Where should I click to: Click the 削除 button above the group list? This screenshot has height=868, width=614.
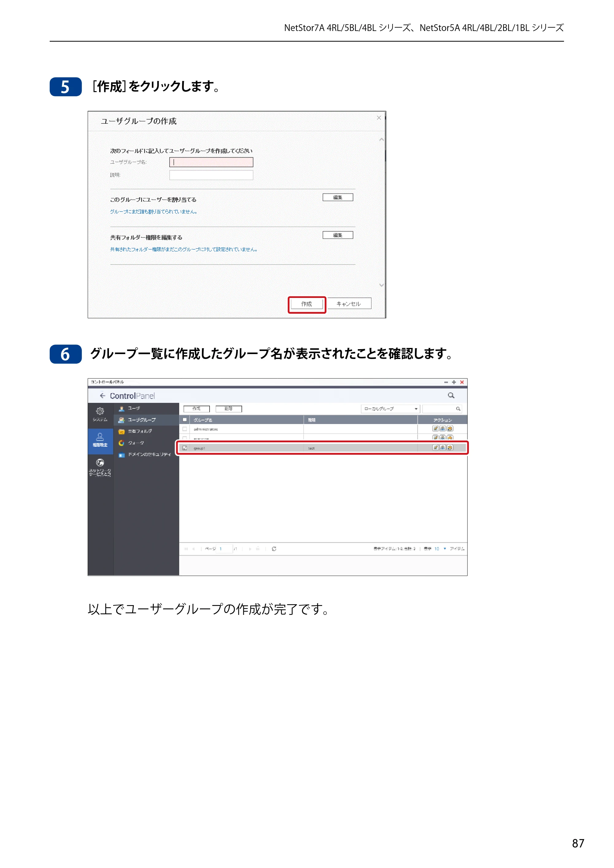[x=228, y=409]
